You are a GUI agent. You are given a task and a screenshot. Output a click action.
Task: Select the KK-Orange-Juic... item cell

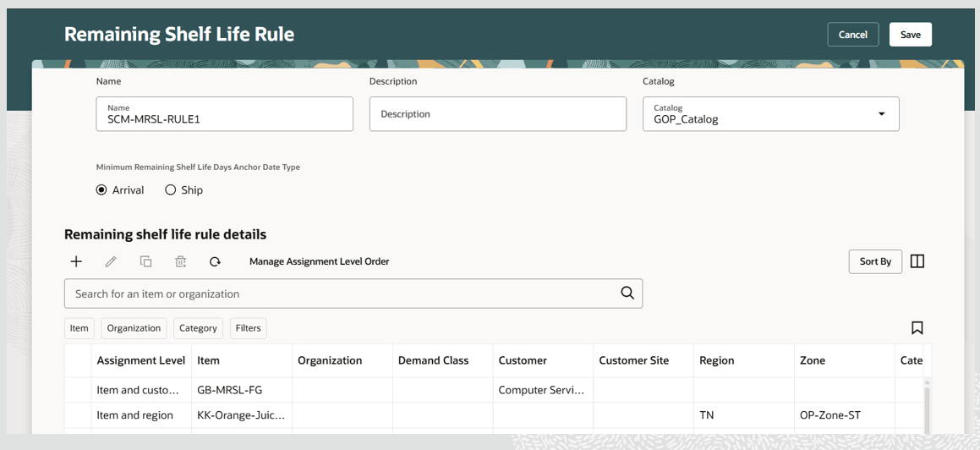tap(242, 415)
